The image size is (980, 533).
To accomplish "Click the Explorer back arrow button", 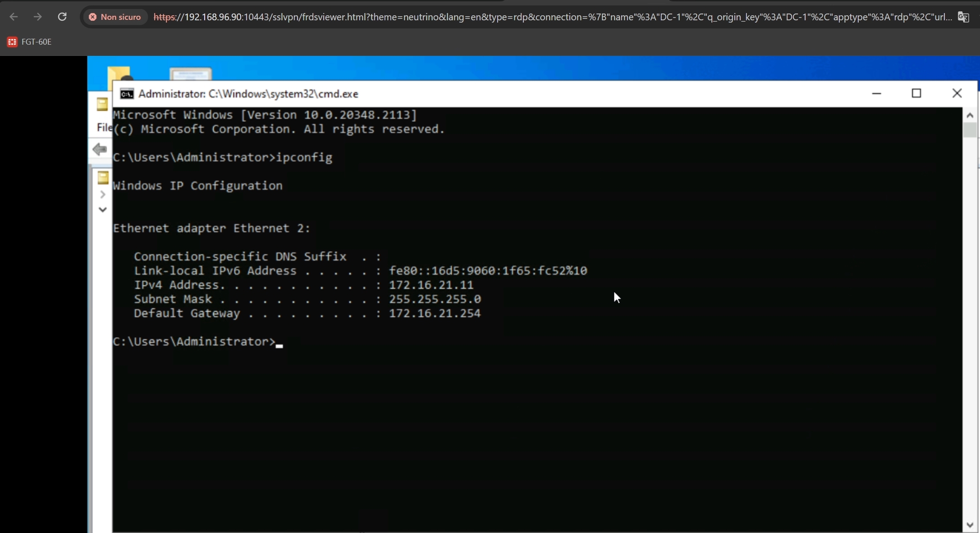I will coord(100,149).
